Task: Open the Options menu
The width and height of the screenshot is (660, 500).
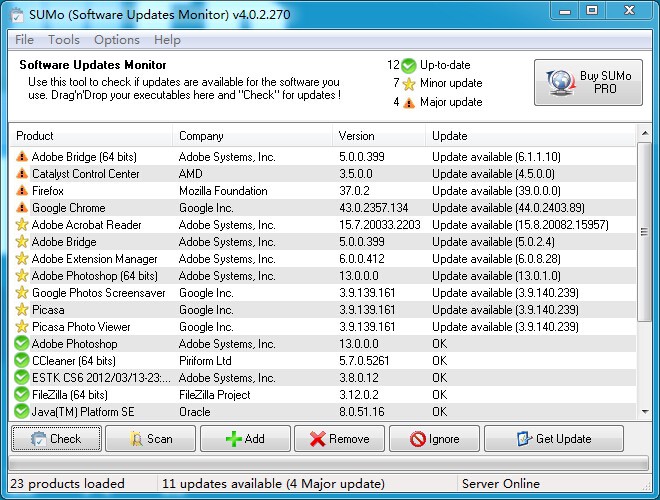Action: pyautogui.click(x=117, y=40)
